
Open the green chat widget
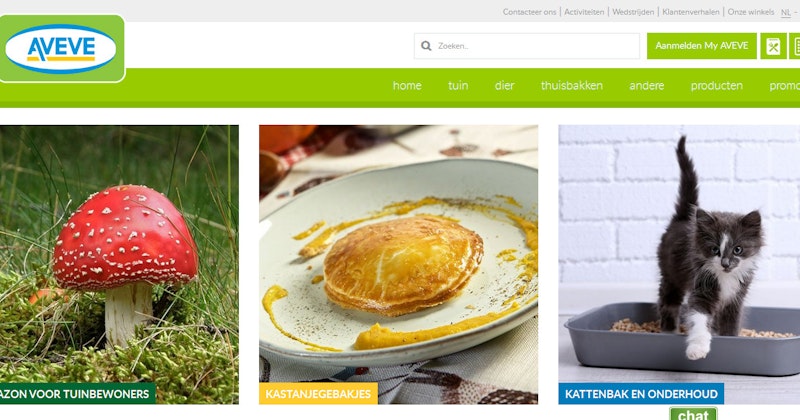693,414
